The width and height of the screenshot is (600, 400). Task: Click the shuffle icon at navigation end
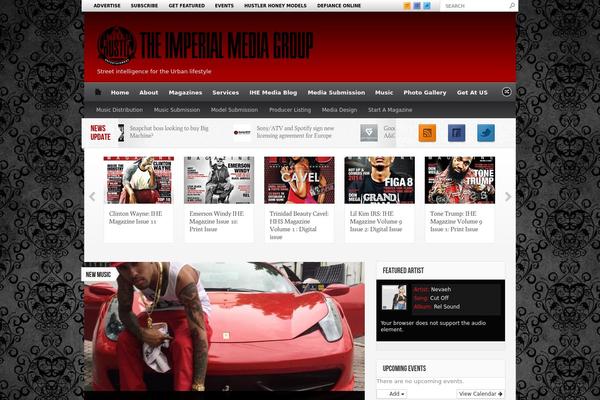click(x=506, y=92)
